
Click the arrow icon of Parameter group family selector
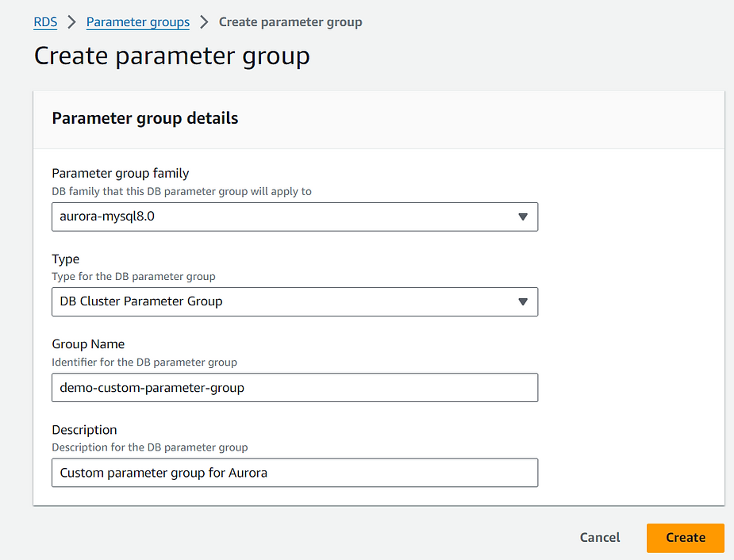point(523,217)
